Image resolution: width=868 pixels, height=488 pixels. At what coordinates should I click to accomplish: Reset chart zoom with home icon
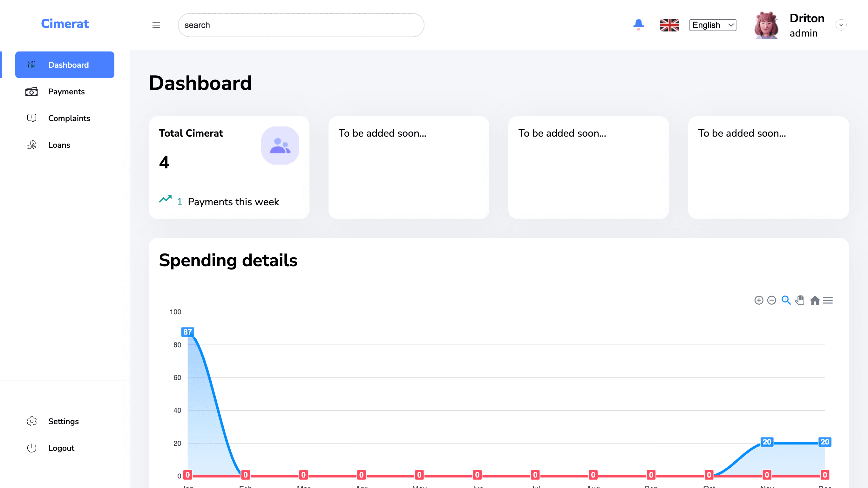pos(815,300)
